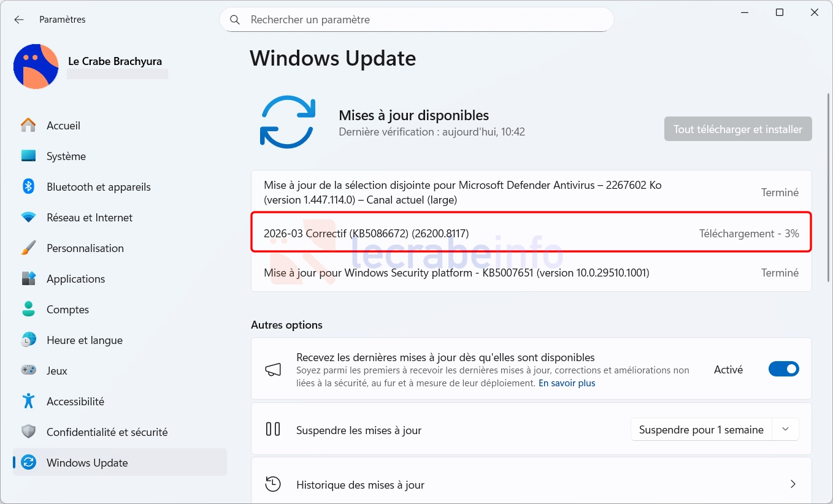Screen dimensions: 833x504
Task: Toggle off receiving latest updates switch
Action: click(x=783, y=369)
